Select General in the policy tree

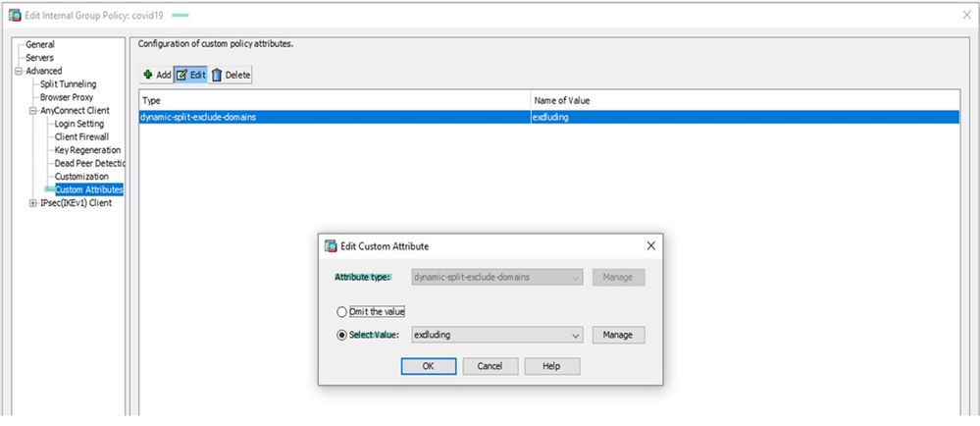pyautogui.click(x=40, y=44)
